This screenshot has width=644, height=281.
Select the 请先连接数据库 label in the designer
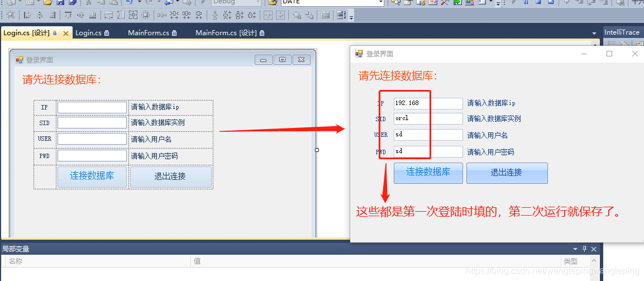coord(61,80)
